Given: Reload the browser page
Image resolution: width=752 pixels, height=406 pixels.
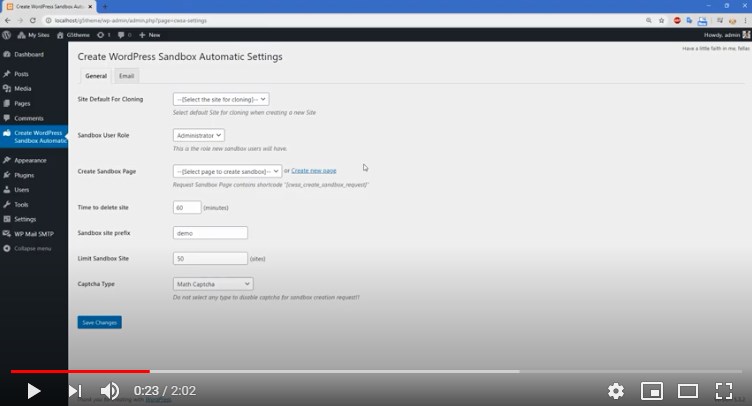Looking at the screenshot, I should pyautogui.click(x=33, y=21).
